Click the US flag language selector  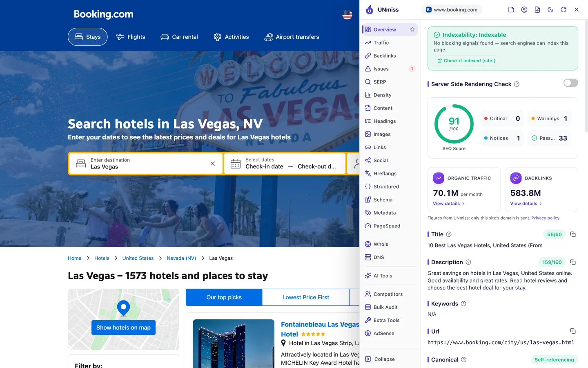click(x=347, y=15)
